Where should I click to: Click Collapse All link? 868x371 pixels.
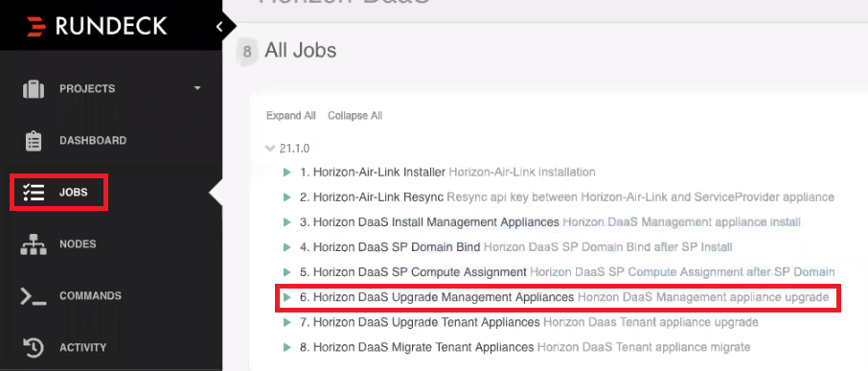pyautogui.click(x=354, y=116)
